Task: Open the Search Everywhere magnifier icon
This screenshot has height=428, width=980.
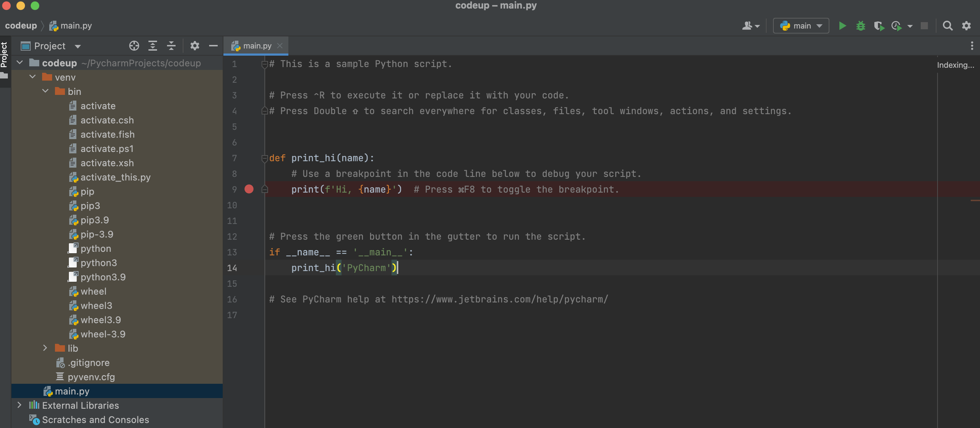Action: 948,26
